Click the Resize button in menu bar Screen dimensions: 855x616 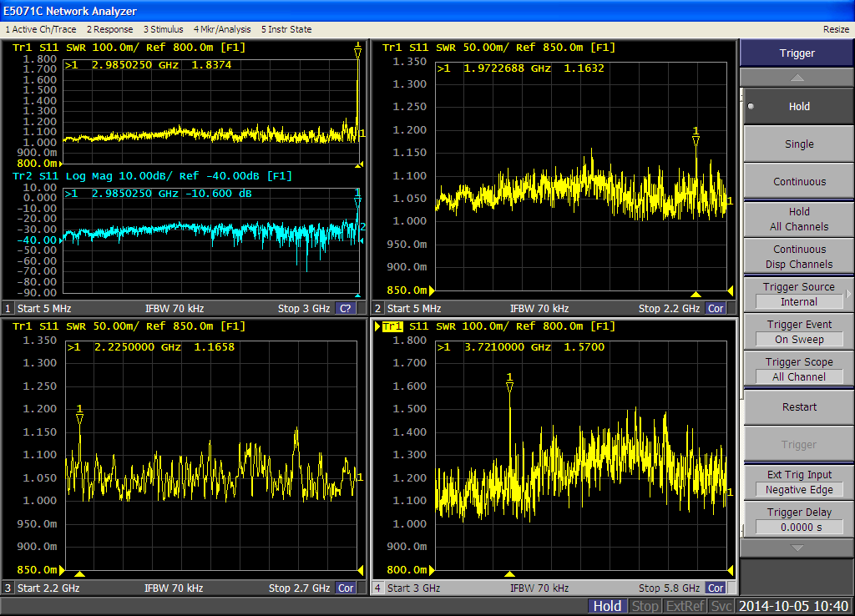coord(836,29)
